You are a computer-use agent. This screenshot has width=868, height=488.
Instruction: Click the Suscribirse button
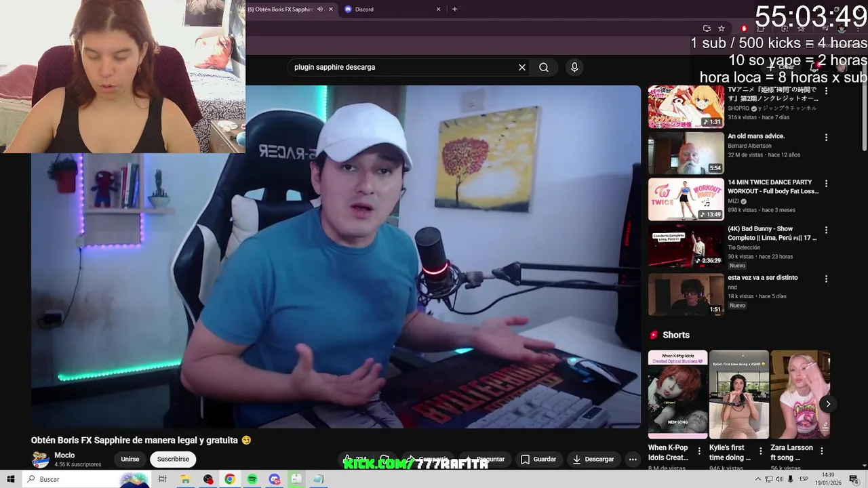point(173,459)
